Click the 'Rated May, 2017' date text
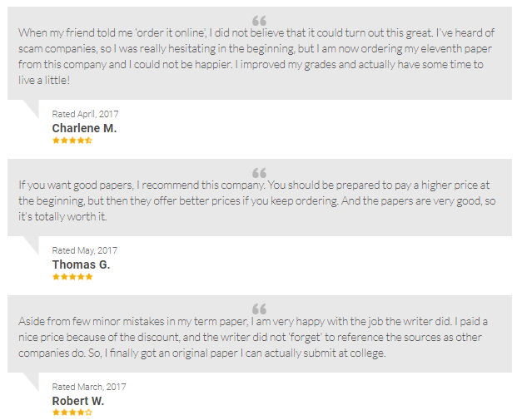This screenshot has width=522, height=420. 85,250
